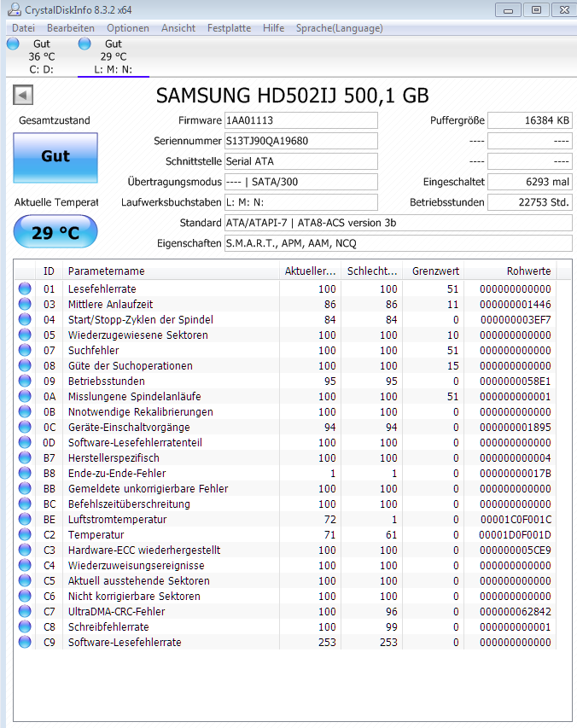Viewport: 577px width, 728px height.
Task: Click the previous disk arrow button
Action: point(23,96)
